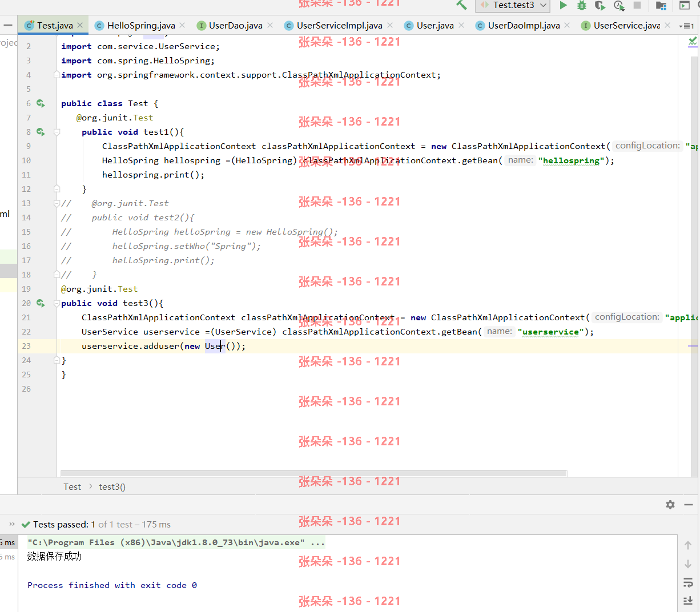The height and width of the screenshot is (612, 700).
Task: Collapse the left tool window hide bar
Action: click(7, 25)
